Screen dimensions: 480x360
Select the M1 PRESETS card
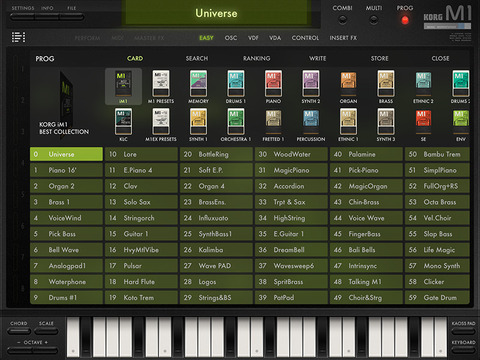click(161, 87)
